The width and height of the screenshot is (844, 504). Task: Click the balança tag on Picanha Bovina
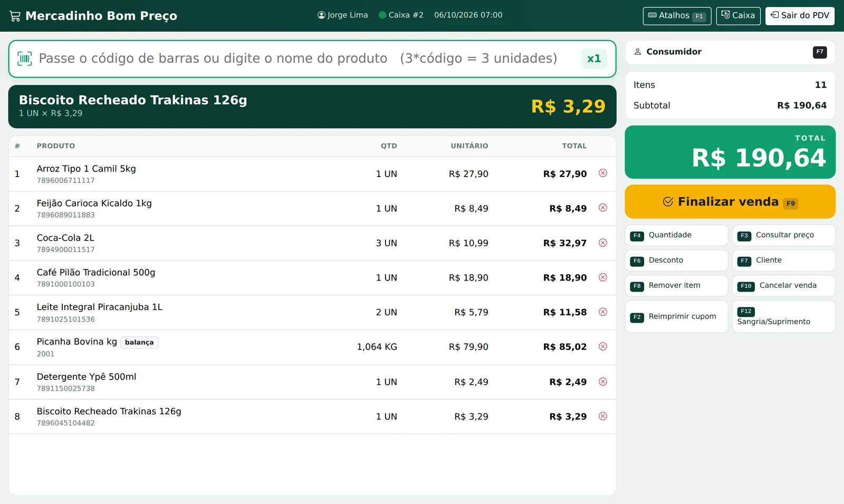point(139,342)
